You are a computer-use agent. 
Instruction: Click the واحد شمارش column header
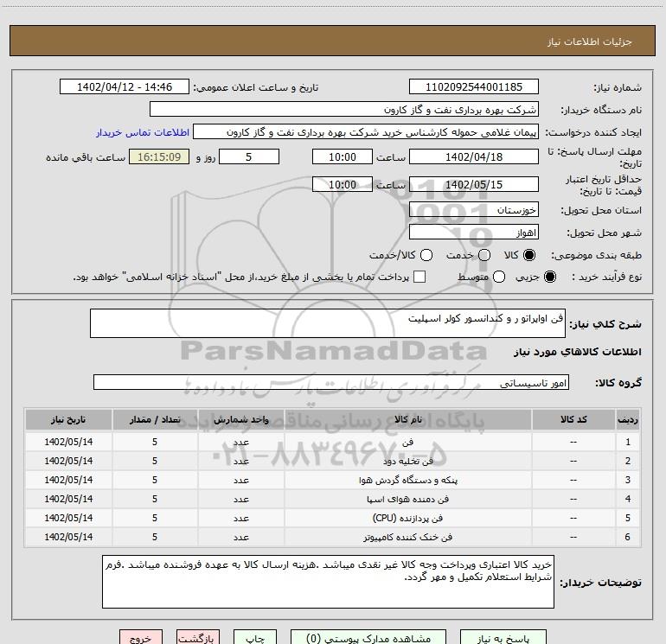click(x=240, y=419)
